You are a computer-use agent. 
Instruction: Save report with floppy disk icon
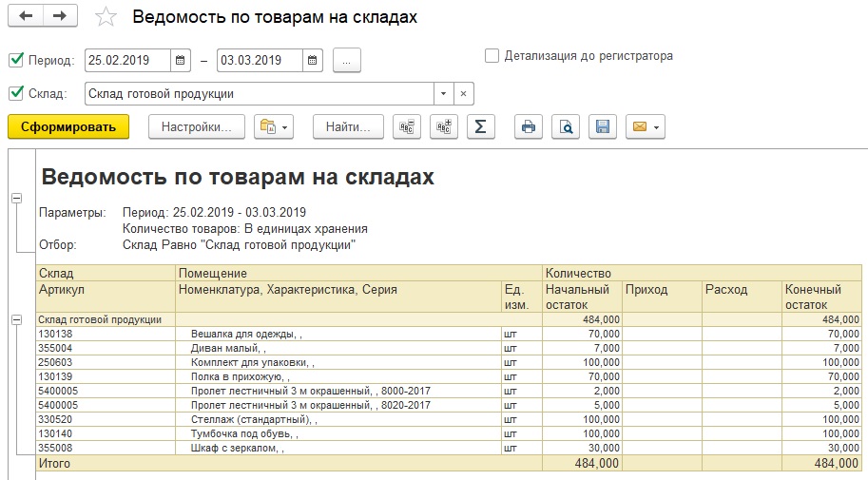[x=603, y=126]
